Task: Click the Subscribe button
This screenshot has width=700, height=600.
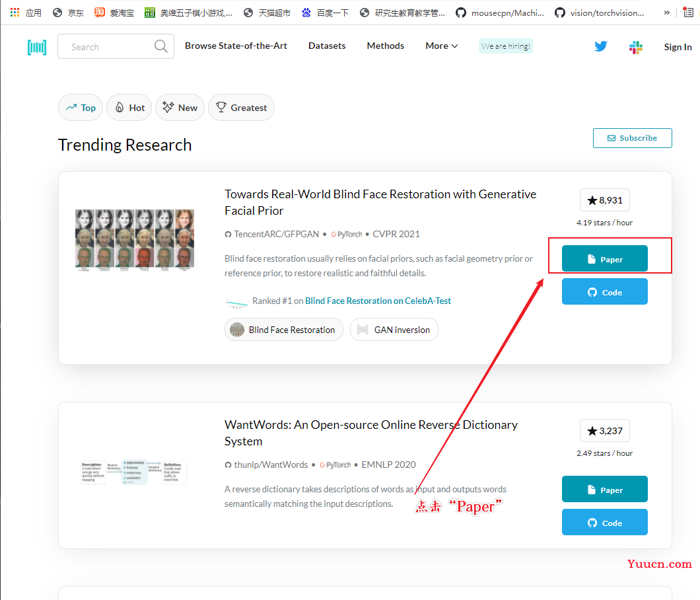Action: click(632, 138)
